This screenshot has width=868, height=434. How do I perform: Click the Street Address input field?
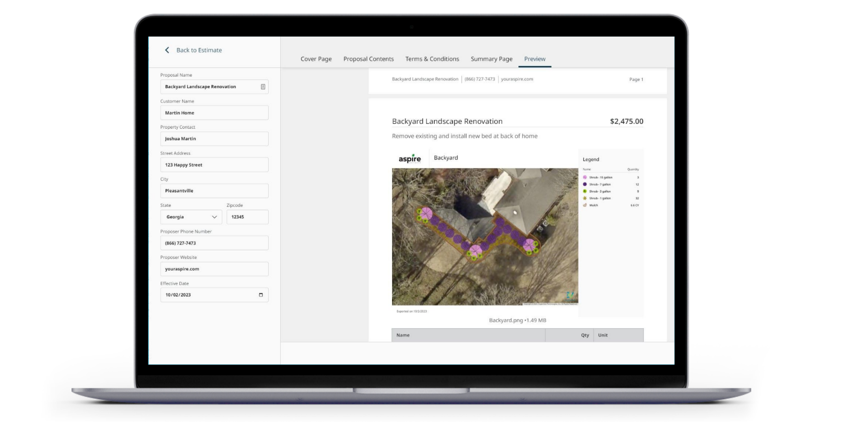(214, 165)
